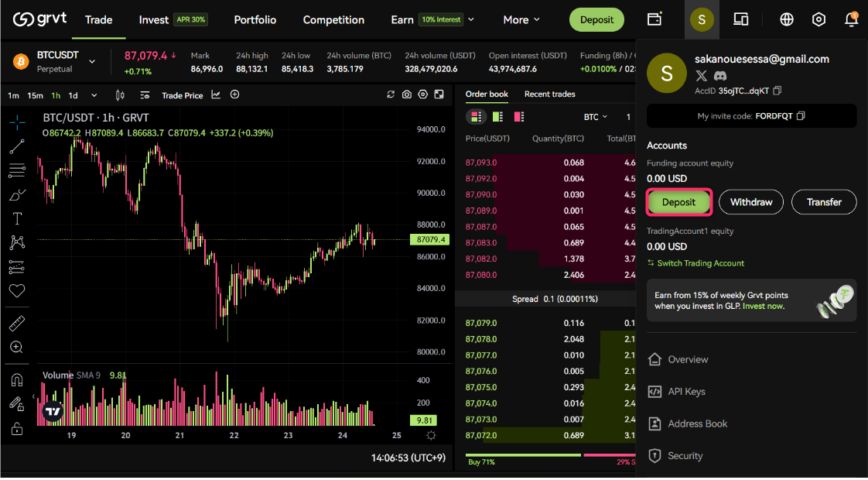Switch to Recent trades tab
868x480 pixels.
pyautogui.click(x=549, y=94)
